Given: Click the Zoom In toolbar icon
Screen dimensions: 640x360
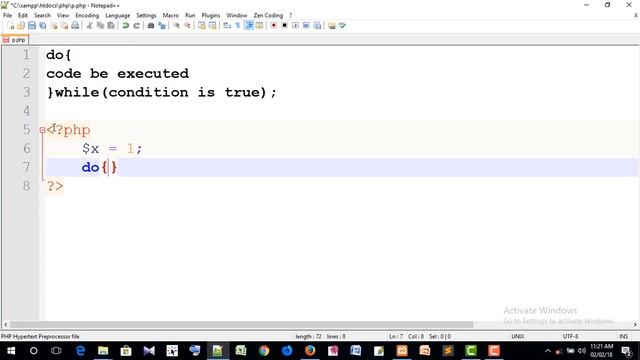Looking at the screenshot, I should pos(176,26).
